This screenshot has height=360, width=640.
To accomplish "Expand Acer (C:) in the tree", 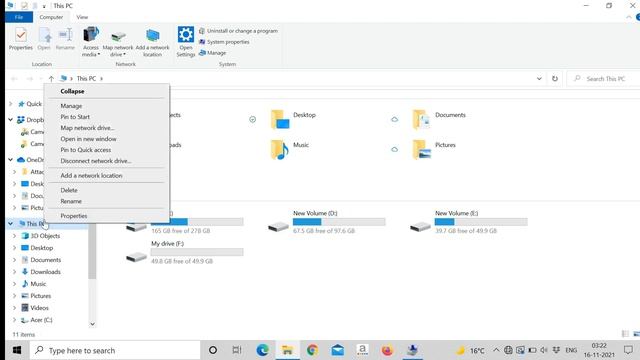I will 15,320.
